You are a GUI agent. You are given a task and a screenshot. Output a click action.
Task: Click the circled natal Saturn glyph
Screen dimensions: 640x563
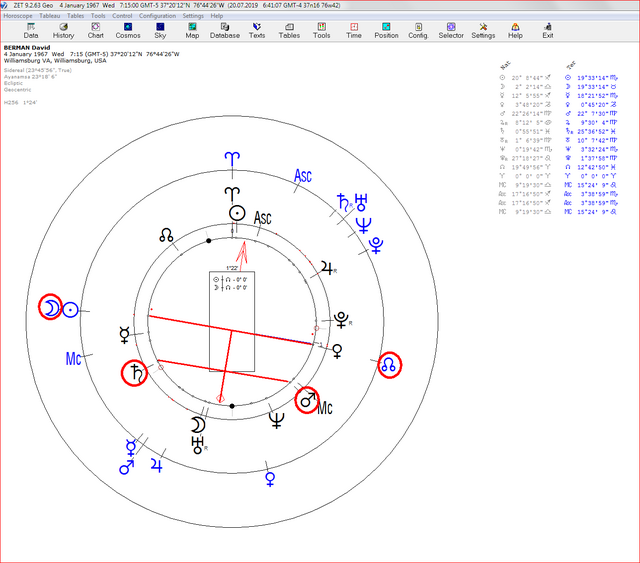coord(134,373)
